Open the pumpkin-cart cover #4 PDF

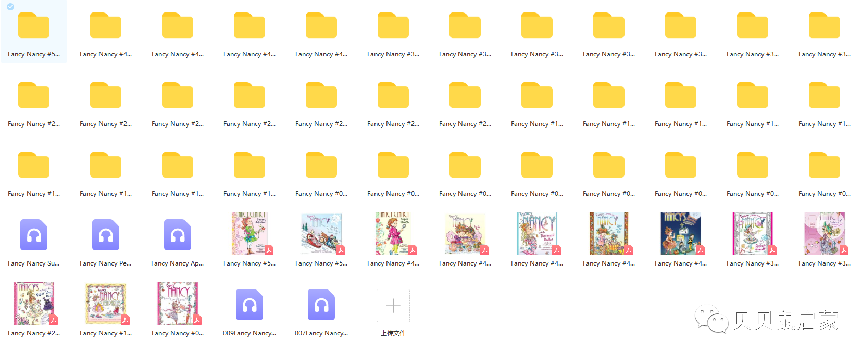tap(609, 233)
